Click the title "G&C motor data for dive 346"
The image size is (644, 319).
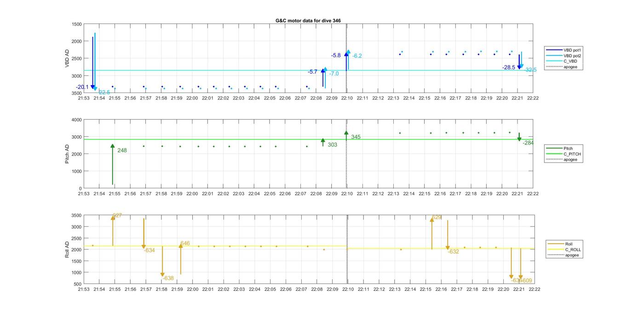[308, 20]
